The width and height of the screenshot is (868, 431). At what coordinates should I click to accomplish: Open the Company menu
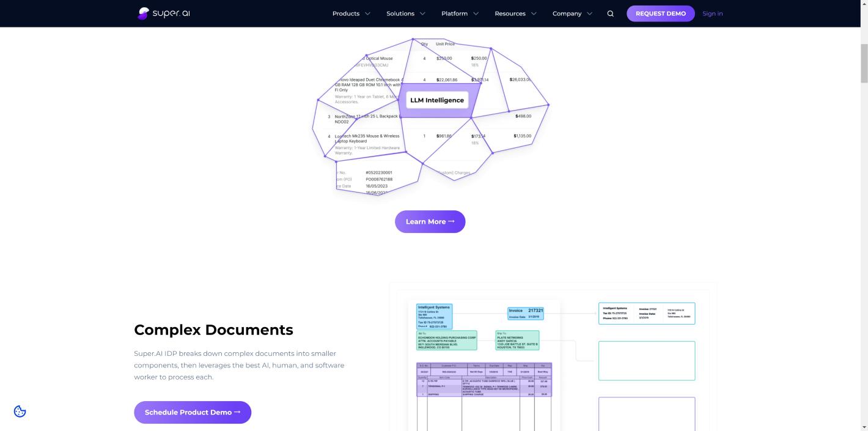point(567,13)
